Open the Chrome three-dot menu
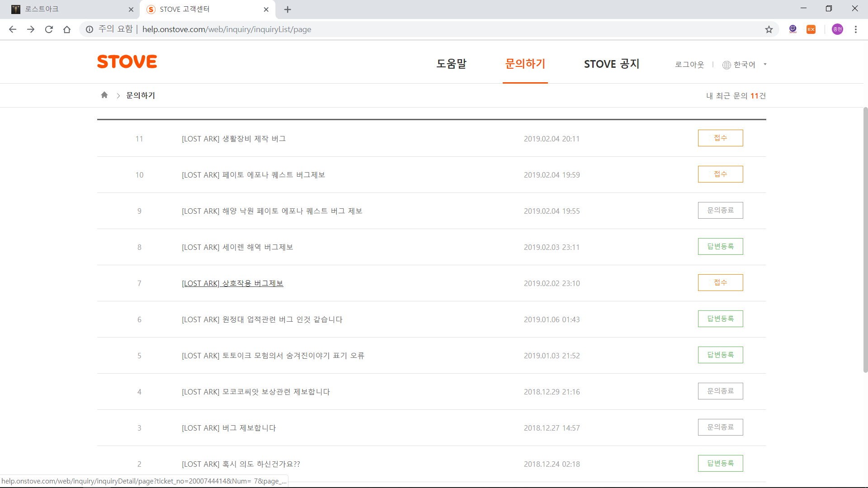 (x=856, y=29)
